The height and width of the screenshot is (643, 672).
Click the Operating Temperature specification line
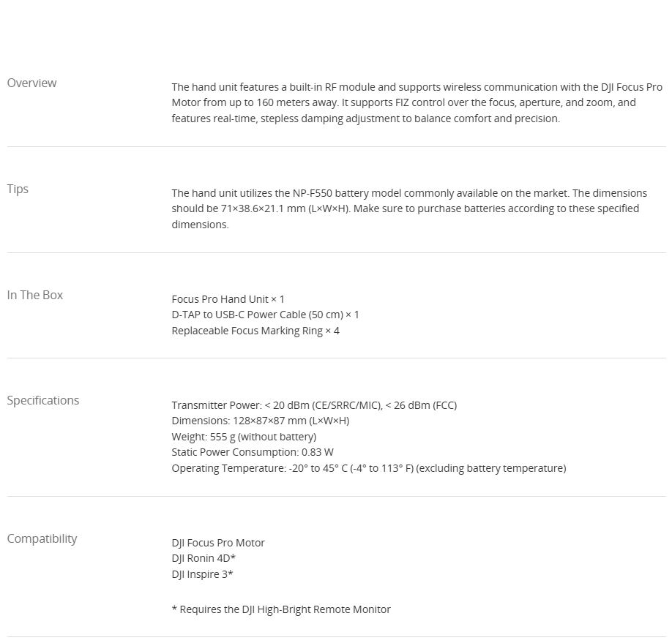tap(368, 468)
